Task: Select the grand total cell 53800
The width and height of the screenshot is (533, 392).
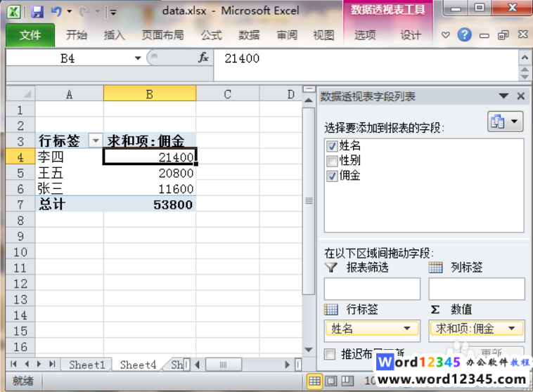Action: coord(150,204)
